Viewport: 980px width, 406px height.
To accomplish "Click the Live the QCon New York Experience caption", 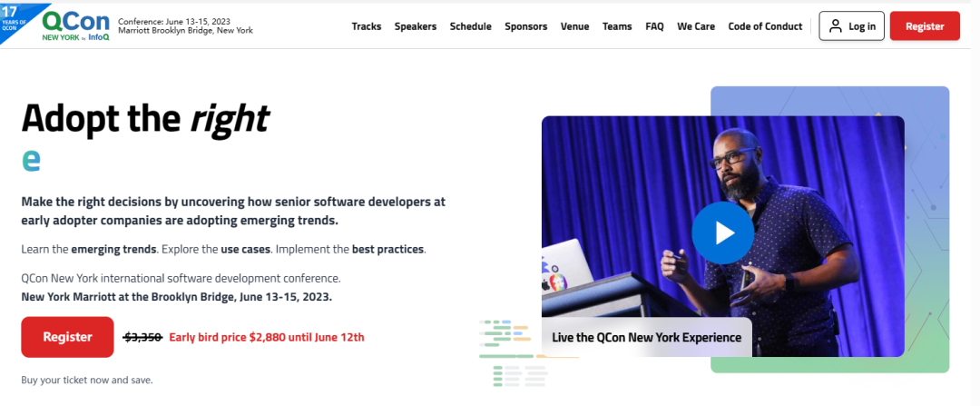I will pyautogui.click(x=647, y=337).
